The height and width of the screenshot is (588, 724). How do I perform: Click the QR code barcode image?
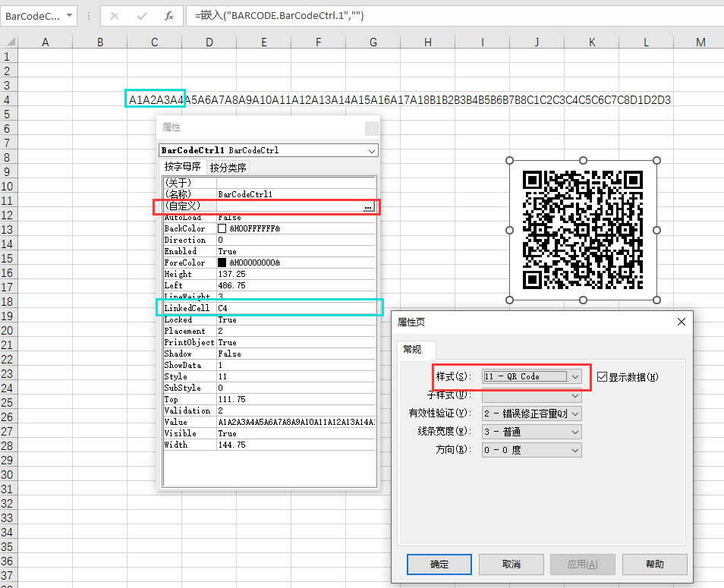pos(583,230)
